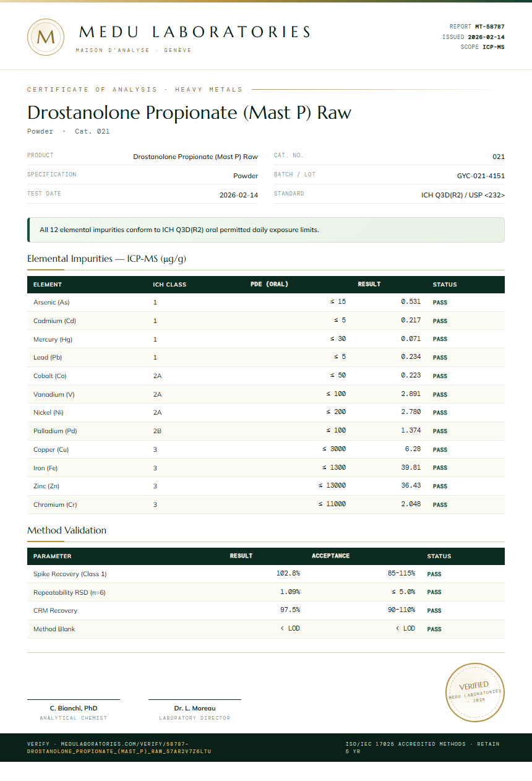Click the Spike Recovery (Class 1) row label
532x781 pixels.
click(x=70, y=574)
